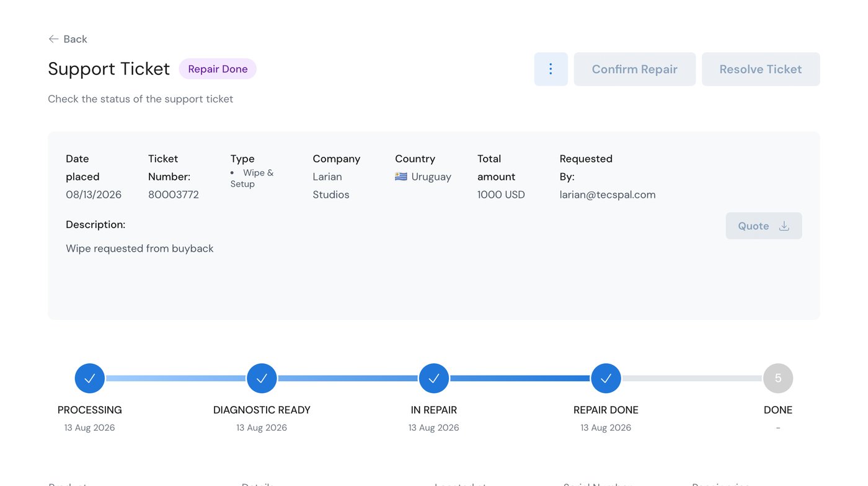Click the Uruguay flag icon

pyautogui.click(x=401, y=177)
